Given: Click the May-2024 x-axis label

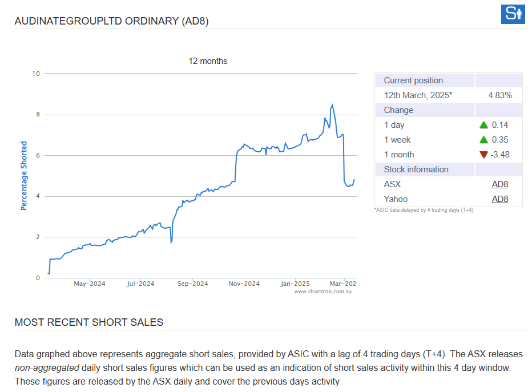Looking at the screenshot, I should [x=90, y=284].
